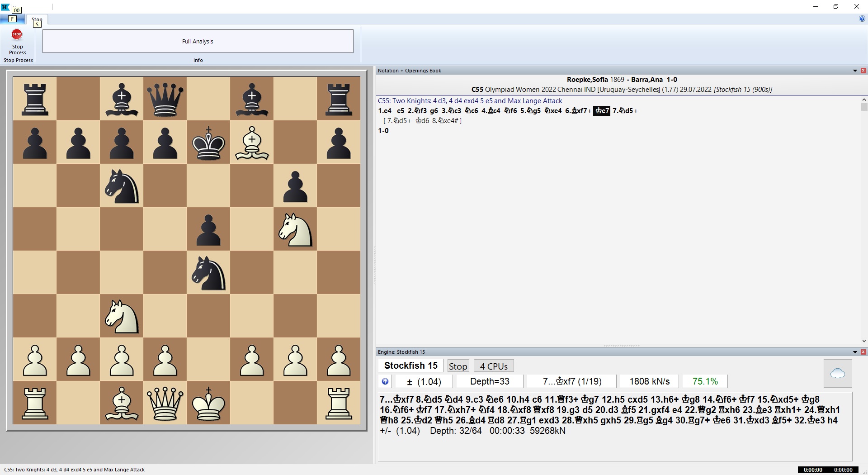Image resolution: width=868 pixels, height=475 pixels.
Task: Select the white queen on d1
Action: pyautogui.click(x=165, y=403)
